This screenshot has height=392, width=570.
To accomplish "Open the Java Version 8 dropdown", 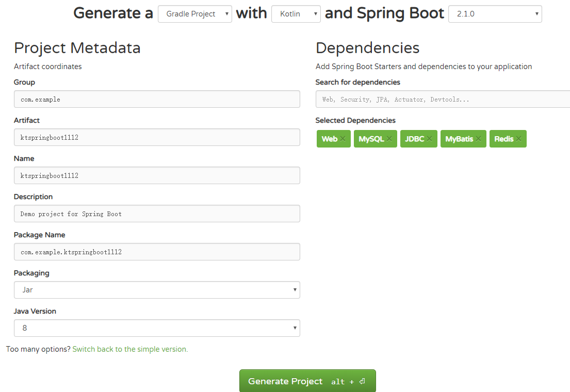I will pyautogui.click(x=157, y=328).
